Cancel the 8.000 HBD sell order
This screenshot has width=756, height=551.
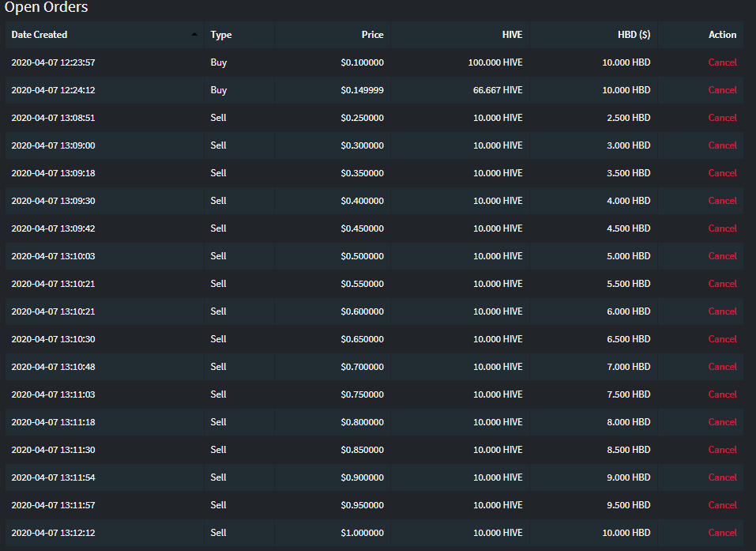click(x=722, y=421)
